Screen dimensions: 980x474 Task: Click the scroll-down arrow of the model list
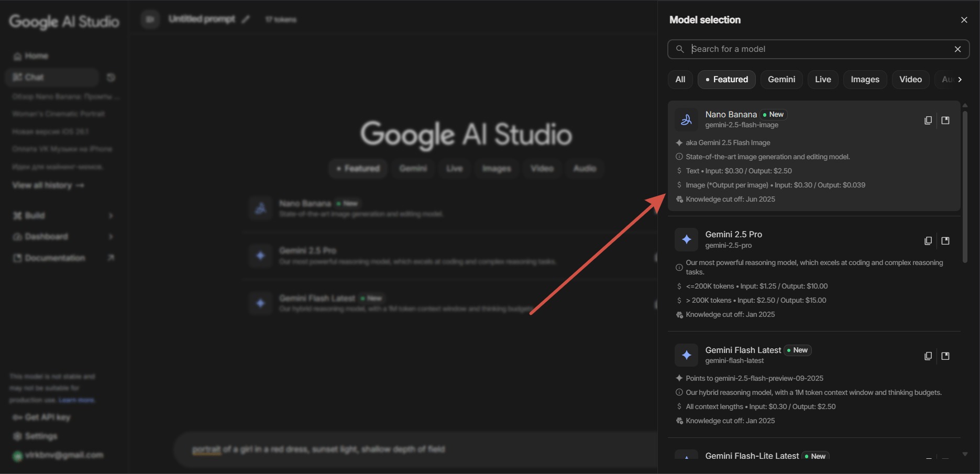click(965, 454)
